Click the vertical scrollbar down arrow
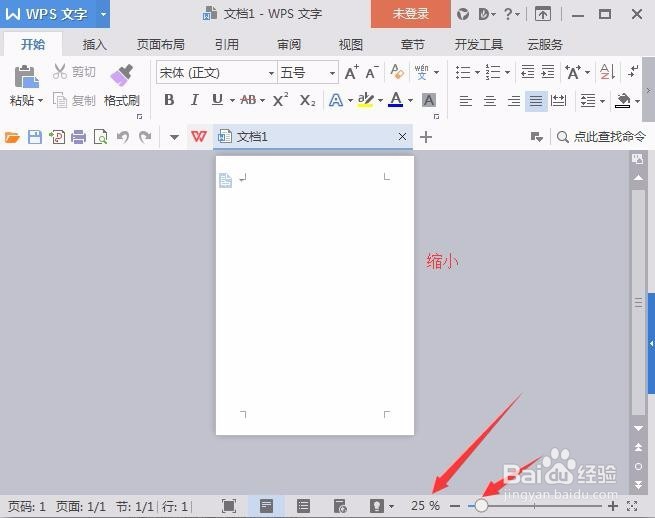The image size is (655, 518). pos(638,428)
